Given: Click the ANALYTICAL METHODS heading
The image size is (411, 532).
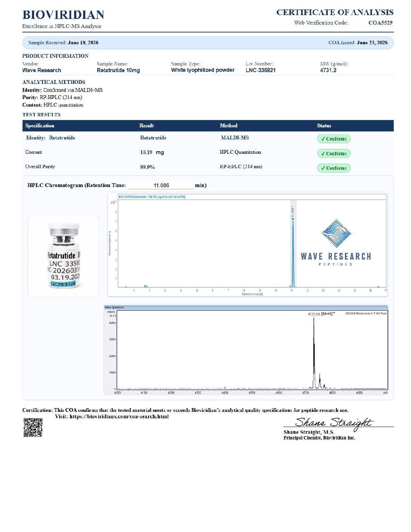Looking at the screenshot, I should (x=54, y=82).
